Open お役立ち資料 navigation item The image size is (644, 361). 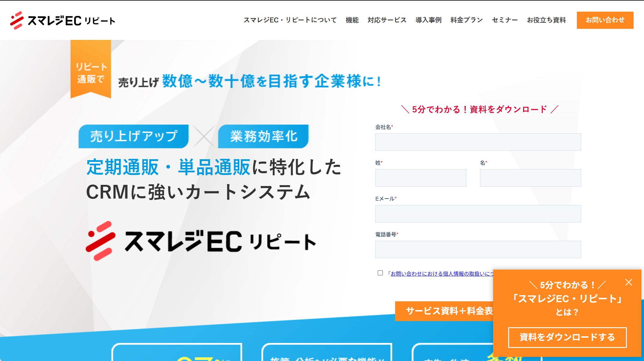pos(546,20)
